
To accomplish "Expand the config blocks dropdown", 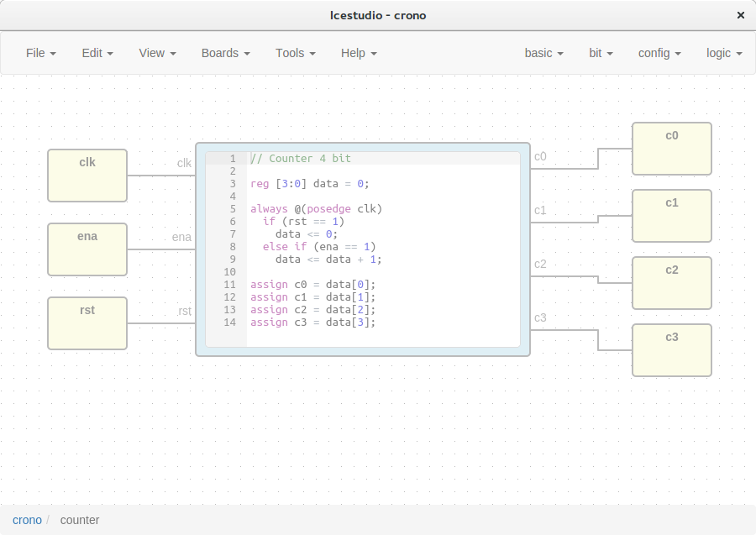I will (659, 53).
